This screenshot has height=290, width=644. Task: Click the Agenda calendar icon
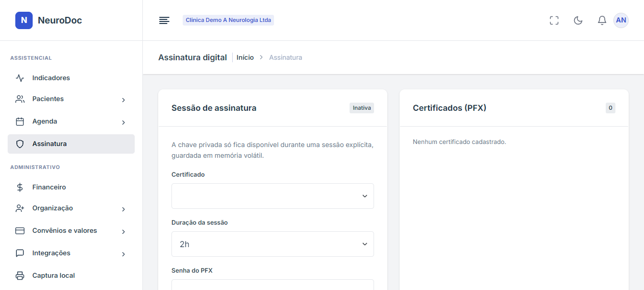point(20,122)
